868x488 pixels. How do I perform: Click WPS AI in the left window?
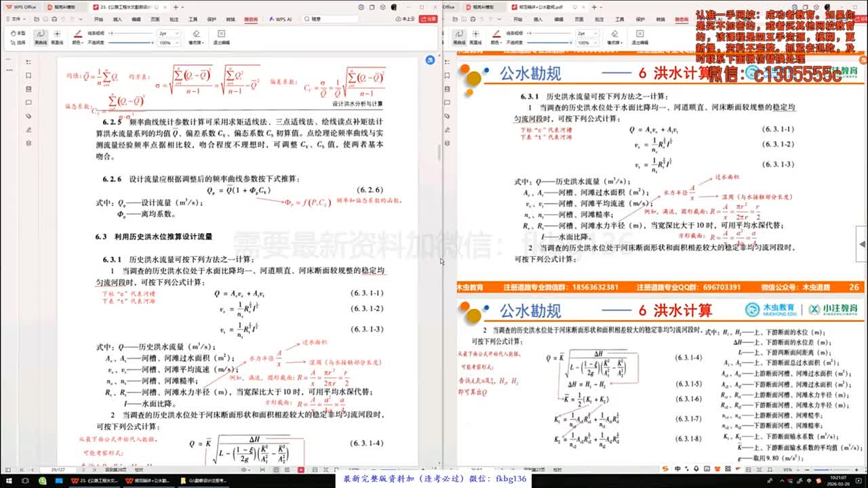pyautogui.click(x=280, y=19)
